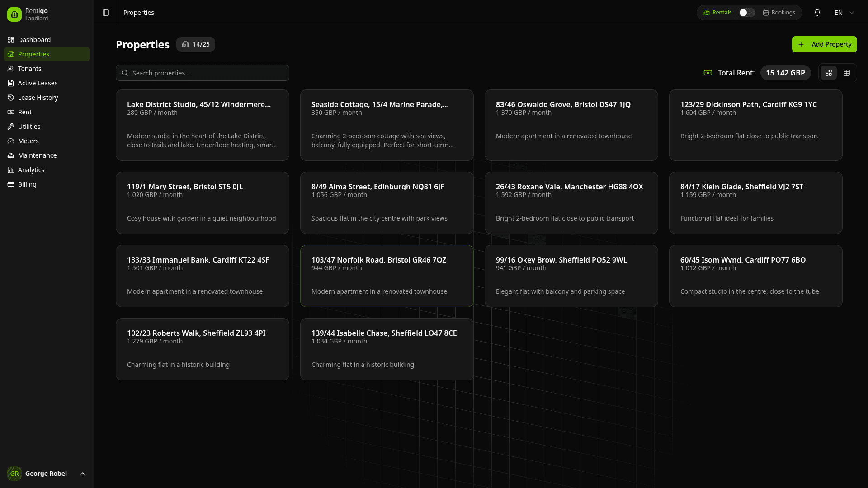The height and width of the screenshot is (488, 868).
Task: Open the notifications bell
Action: coord(817,12)
